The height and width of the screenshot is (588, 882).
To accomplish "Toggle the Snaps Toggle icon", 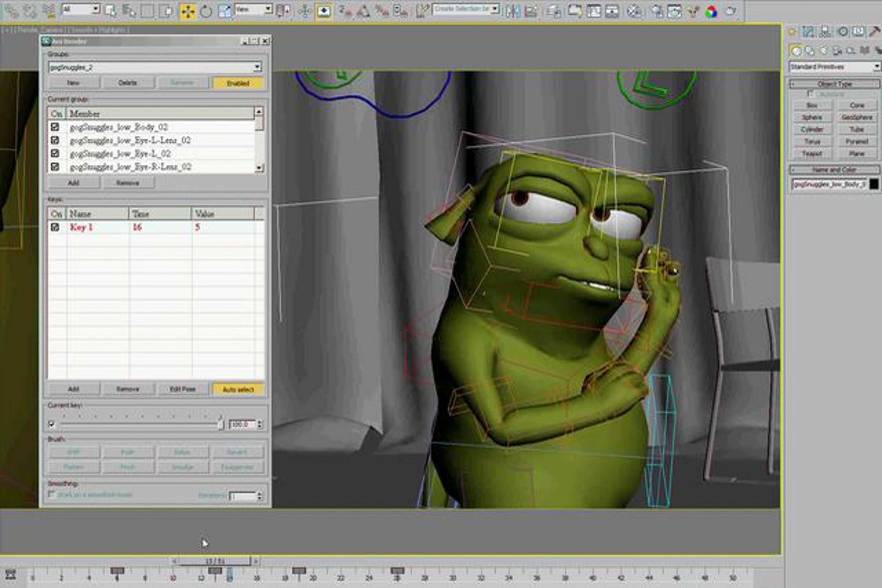I will tap(345, 11).
